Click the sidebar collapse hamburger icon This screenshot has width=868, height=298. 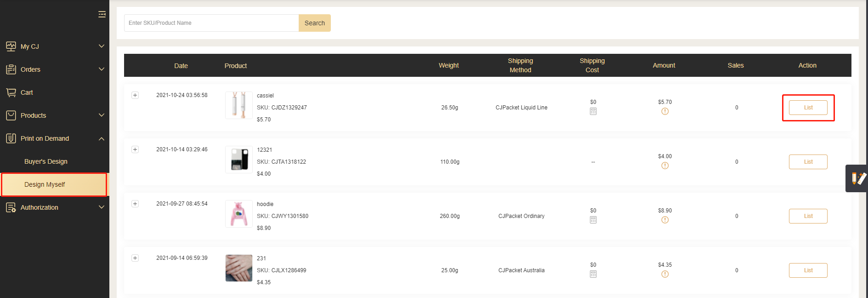pos(102,14)
